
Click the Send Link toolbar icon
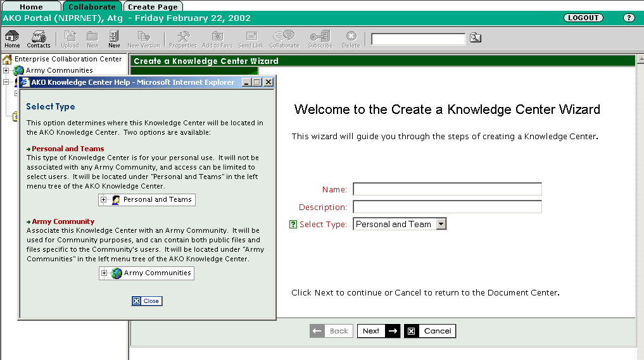[x=251, y=39]
